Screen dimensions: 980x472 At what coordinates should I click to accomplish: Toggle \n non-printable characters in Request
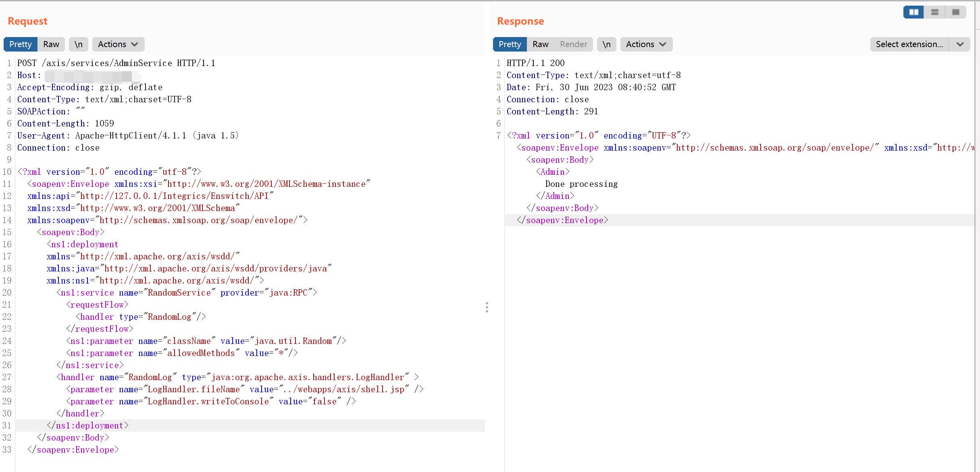click(x=79, y=44)
